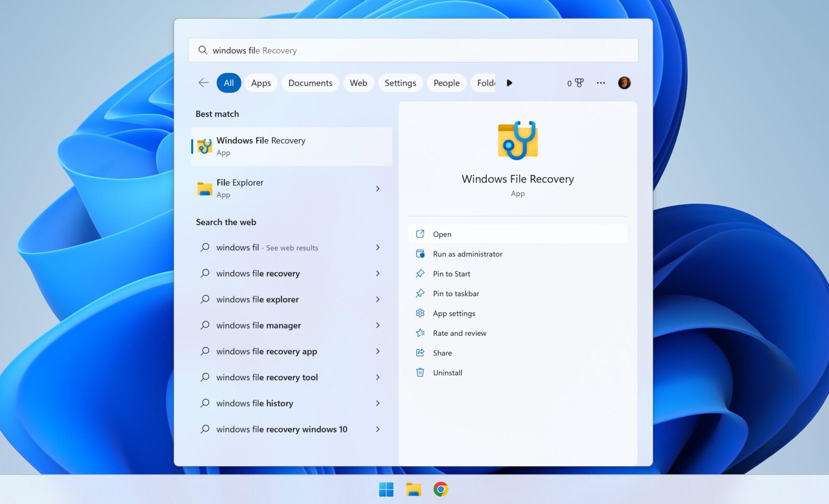The height and width of the screenshot is (504, 829).
Task: Expand the File Explorer result chevron
Action: [378, 189]
